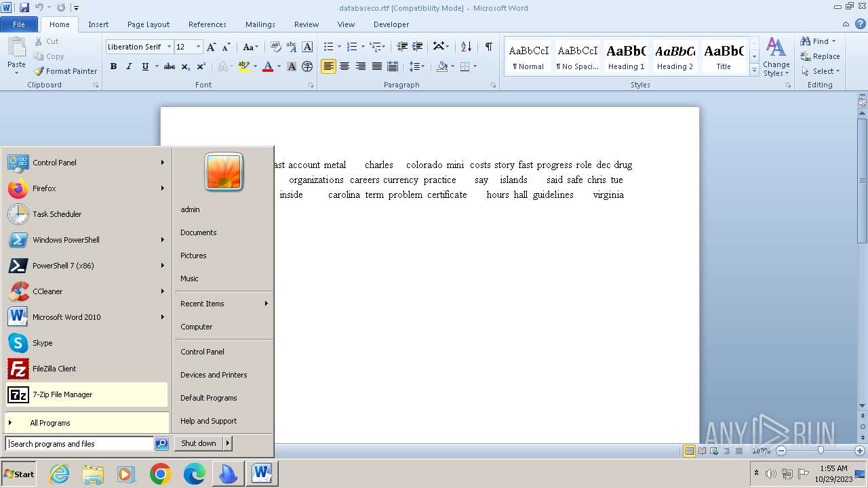868x488 pixels.
Task: Select Align Text Left
Action: 328,66
